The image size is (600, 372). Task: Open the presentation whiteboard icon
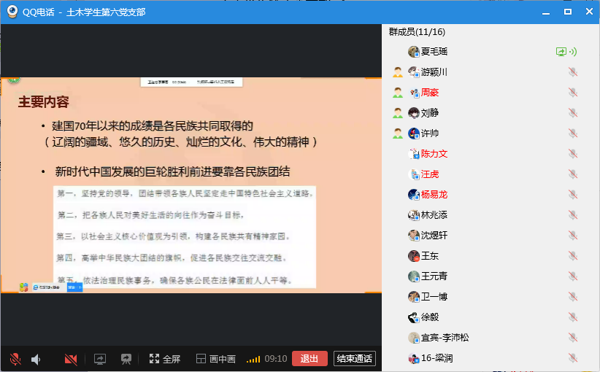(x=126, y=359)
